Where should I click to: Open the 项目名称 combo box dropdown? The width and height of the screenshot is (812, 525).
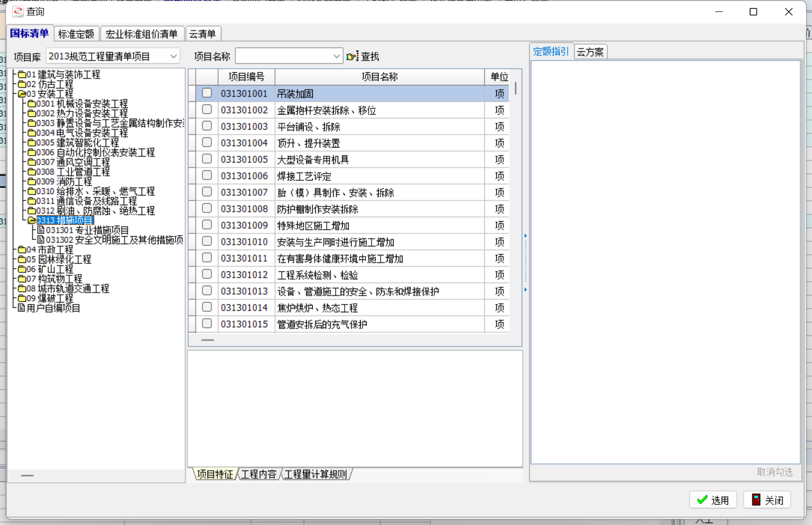pyautogui.click(x=337, y=56)
